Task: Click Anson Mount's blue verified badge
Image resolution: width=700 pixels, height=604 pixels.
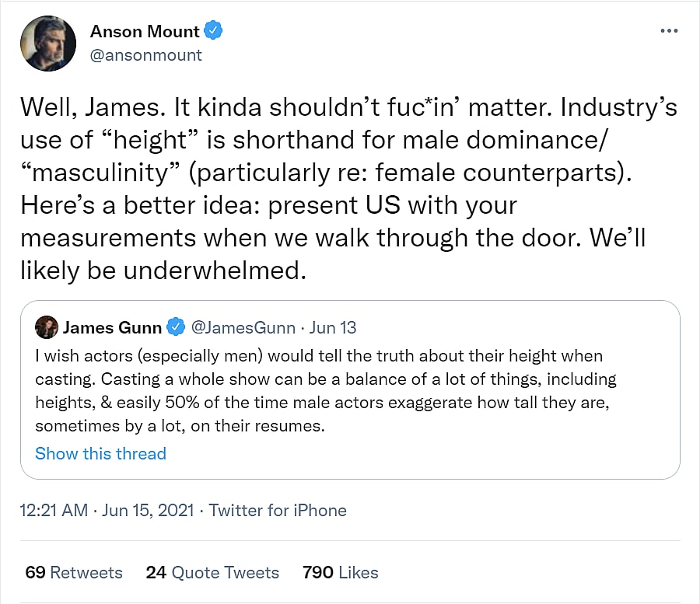Action: (214, 32)
